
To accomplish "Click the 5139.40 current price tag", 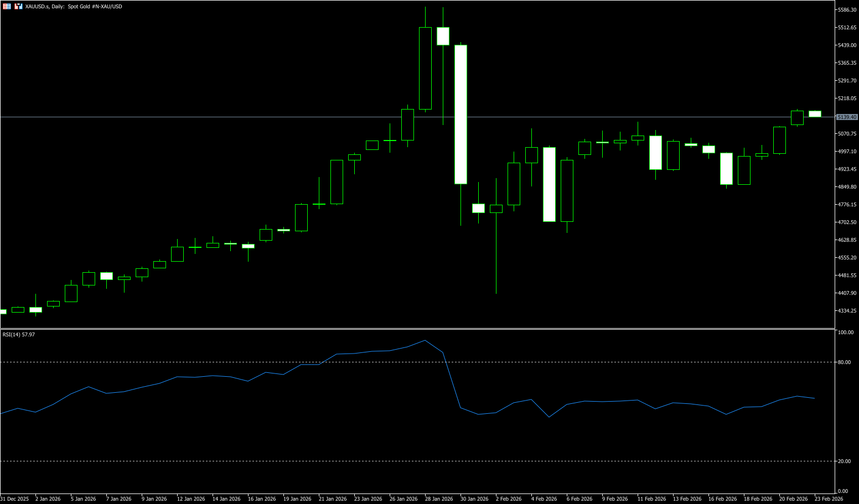I will [x=847, y=117].
